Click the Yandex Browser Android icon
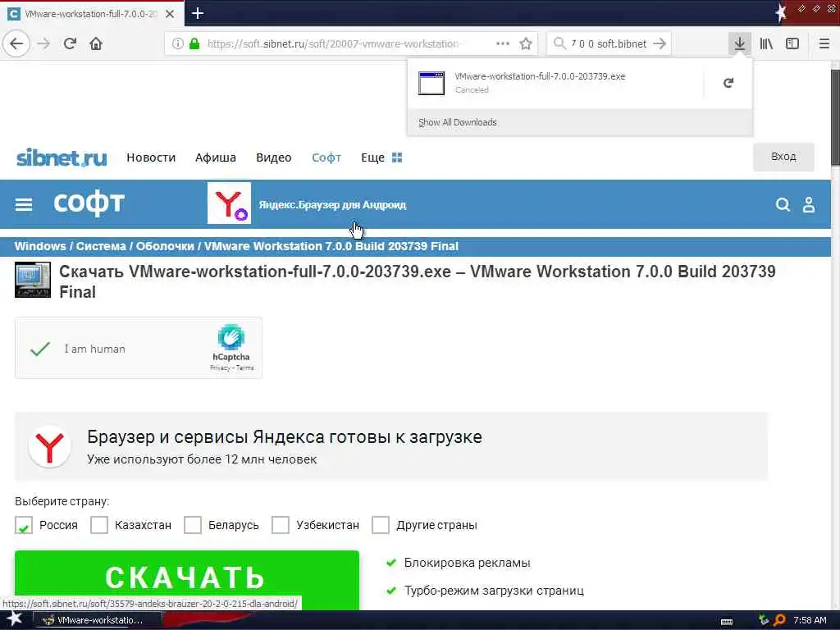The height and width of the screenshot is (630, 840). 230,203
